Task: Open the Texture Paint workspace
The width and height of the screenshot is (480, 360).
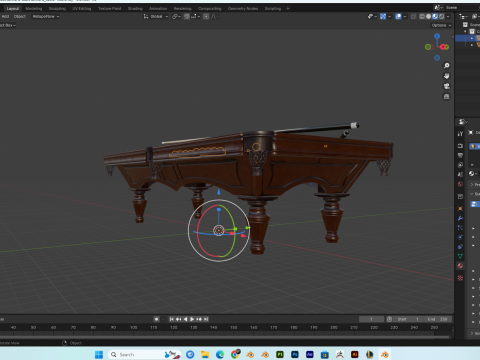Action: [x=109, y=9]
